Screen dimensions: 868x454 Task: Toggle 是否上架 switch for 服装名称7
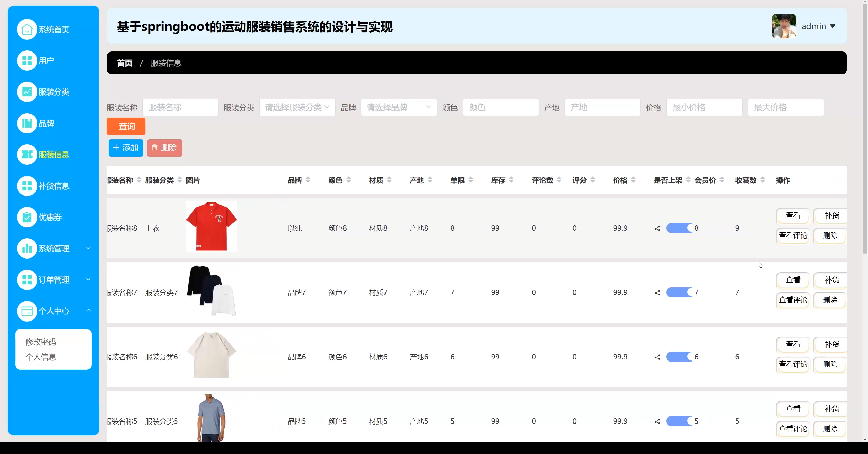[x=679, y=292]
